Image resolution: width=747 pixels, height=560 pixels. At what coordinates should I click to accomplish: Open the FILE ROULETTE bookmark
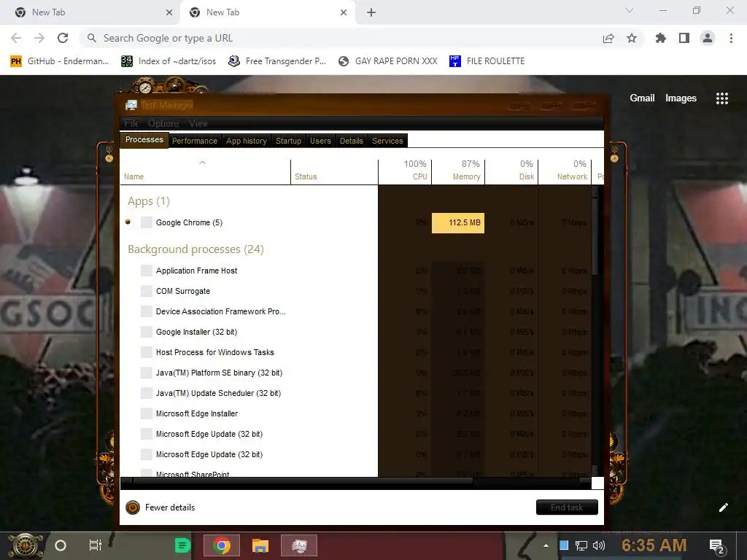487,61
